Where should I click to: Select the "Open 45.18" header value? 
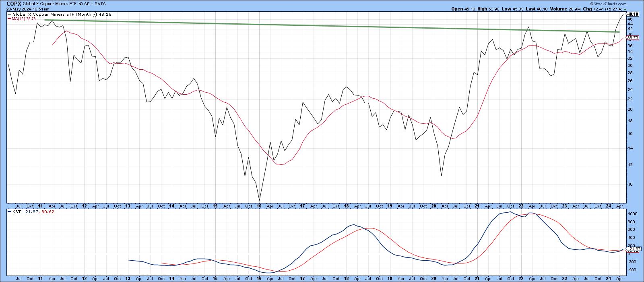[x=463, y=8]
